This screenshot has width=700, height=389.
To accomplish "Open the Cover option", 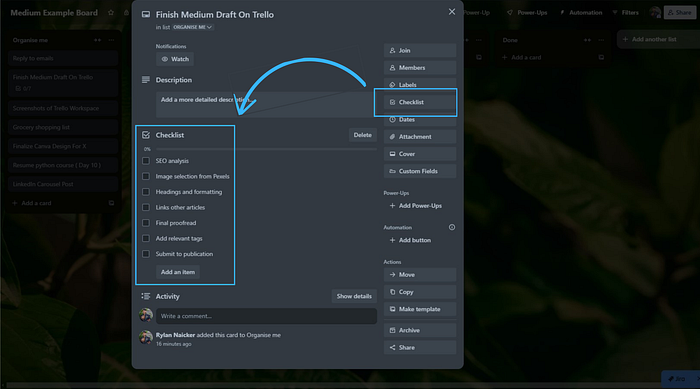I will pyautogui.click(x=420, y=154).
